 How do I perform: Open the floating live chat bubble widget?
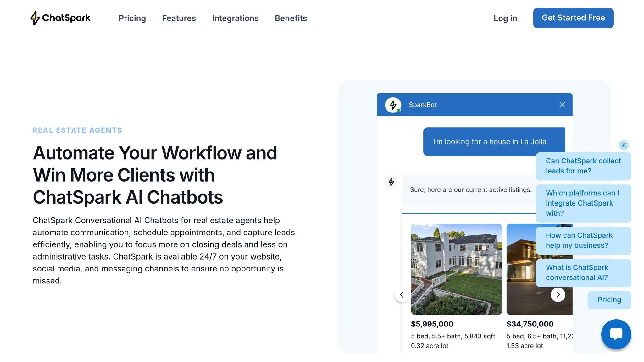pyautogui.click(x=616, y=334)
